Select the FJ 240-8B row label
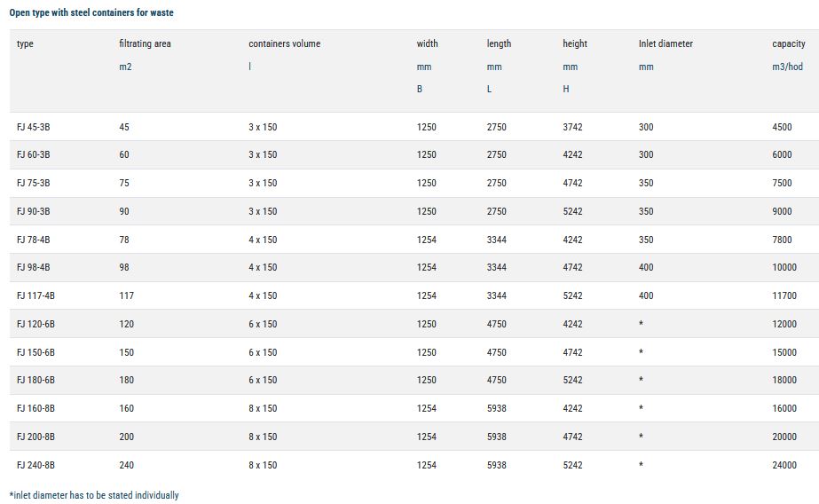 click(x=36, y=465)
